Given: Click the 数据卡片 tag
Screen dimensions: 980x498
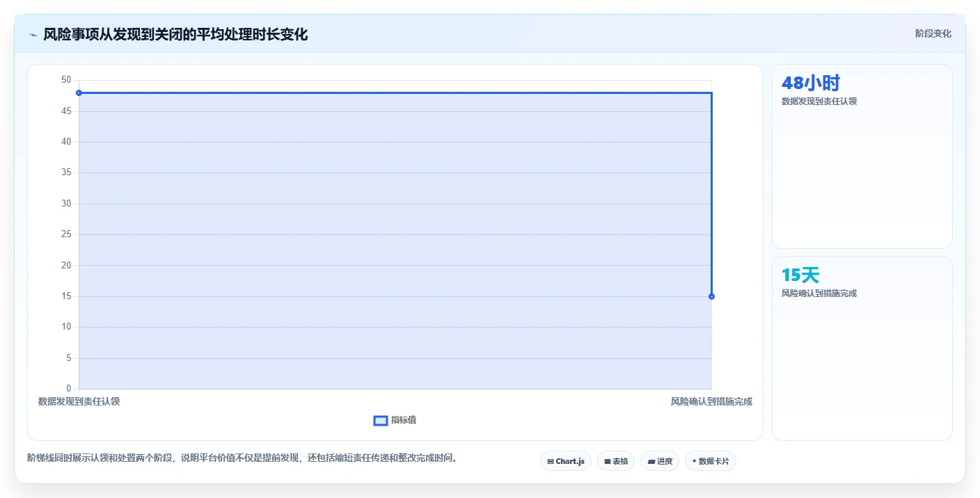Looking at the screenshot, I should point(711,461).
